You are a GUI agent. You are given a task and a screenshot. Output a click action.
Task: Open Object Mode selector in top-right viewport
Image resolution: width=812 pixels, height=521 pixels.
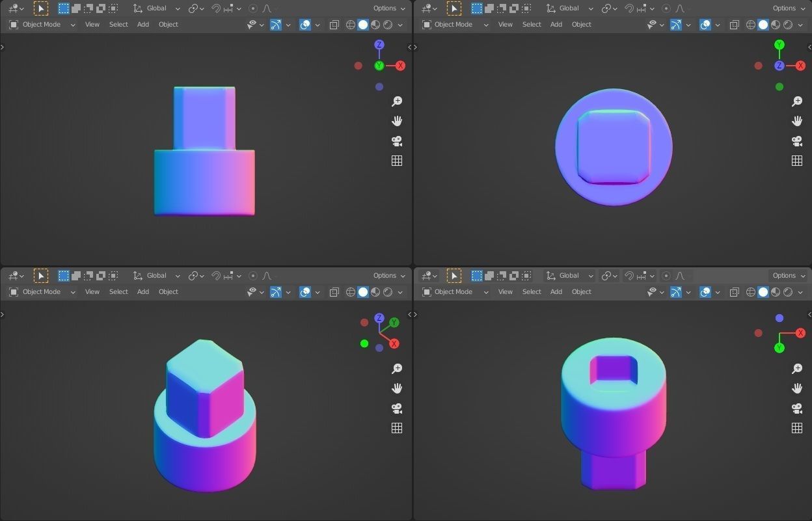coord(455,25)
